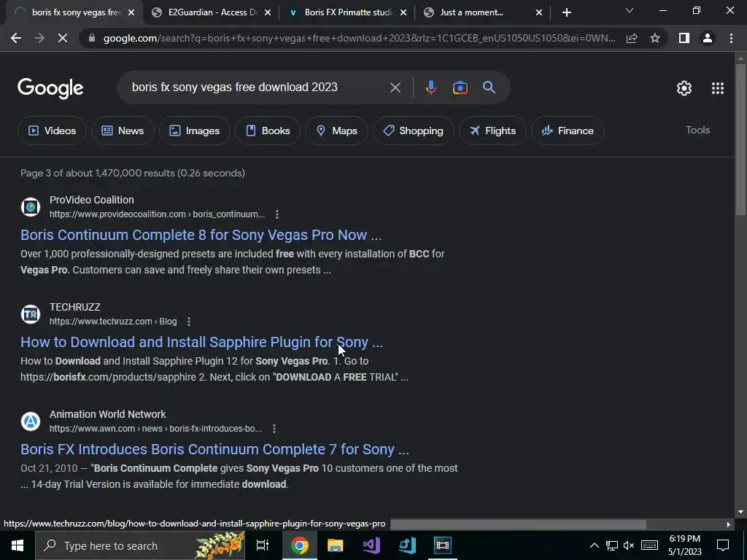Show hidden system tray icons
Screen dimensions: 747x560
coord(594,545)
